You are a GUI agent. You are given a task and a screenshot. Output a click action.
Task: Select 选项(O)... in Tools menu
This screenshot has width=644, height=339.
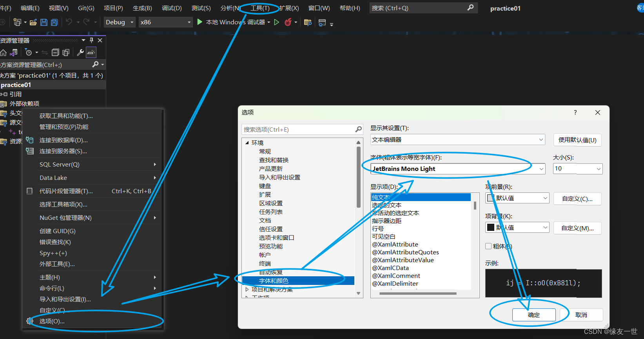click(93, 321)
